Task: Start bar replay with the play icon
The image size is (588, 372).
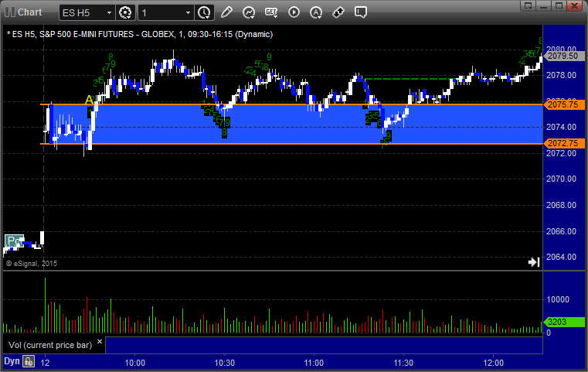Action: point(294,12)
